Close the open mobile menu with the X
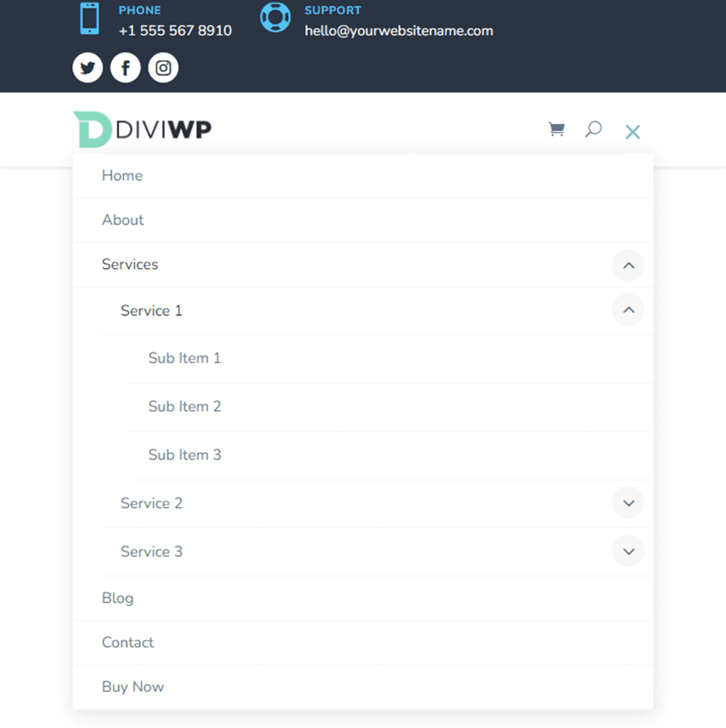This screenshot has width=726, height=728. click(x=632, y=131)
